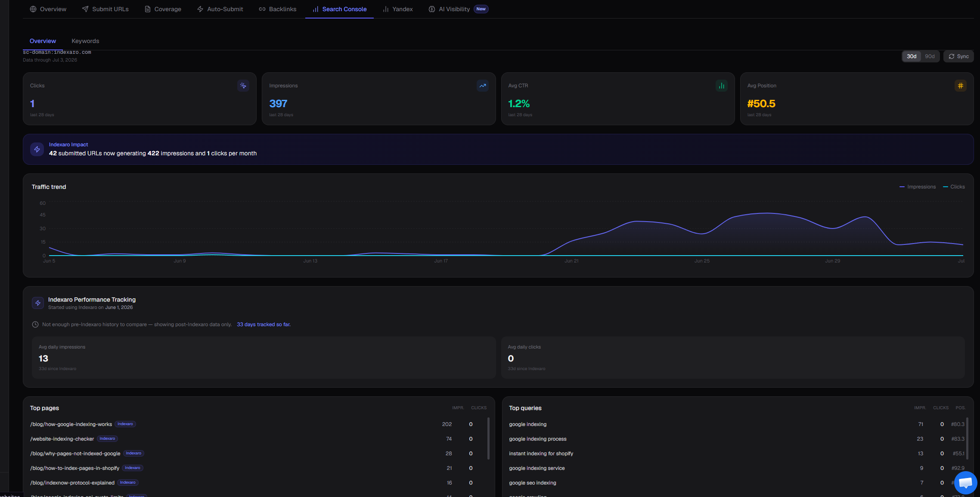Click the AI Visibility brain icon

point(432,9)
